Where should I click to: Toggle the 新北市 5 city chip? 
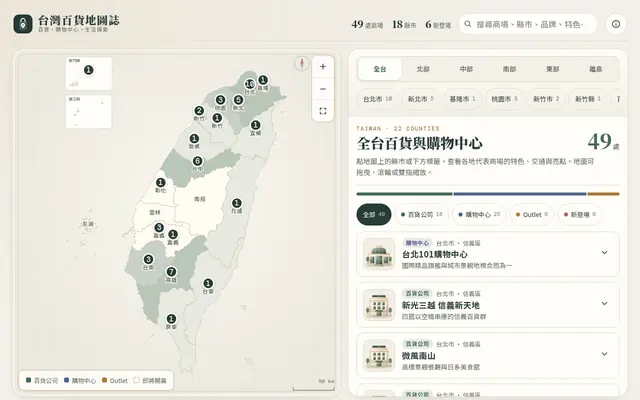421,99
